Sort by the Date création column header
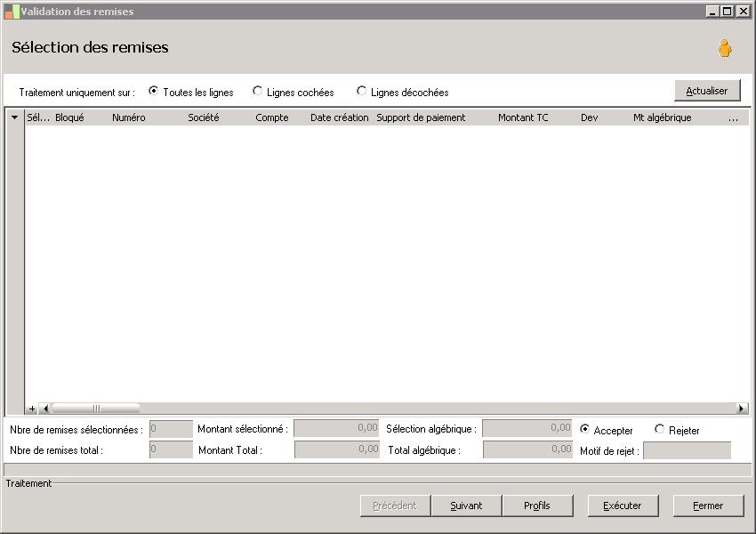756x534 pixels. (x=340, y=117)
